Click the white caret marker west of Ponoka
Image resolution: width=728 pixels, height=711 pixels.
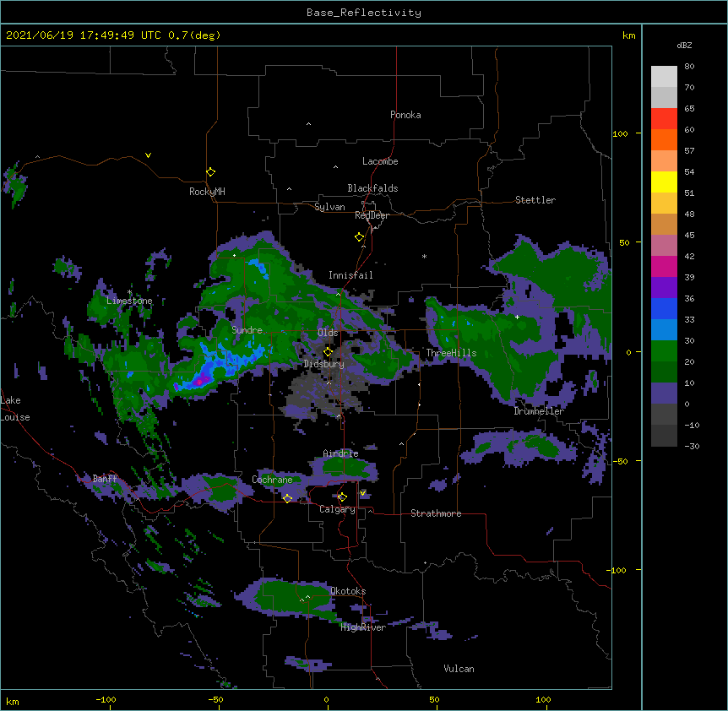(x=309, y=124)
